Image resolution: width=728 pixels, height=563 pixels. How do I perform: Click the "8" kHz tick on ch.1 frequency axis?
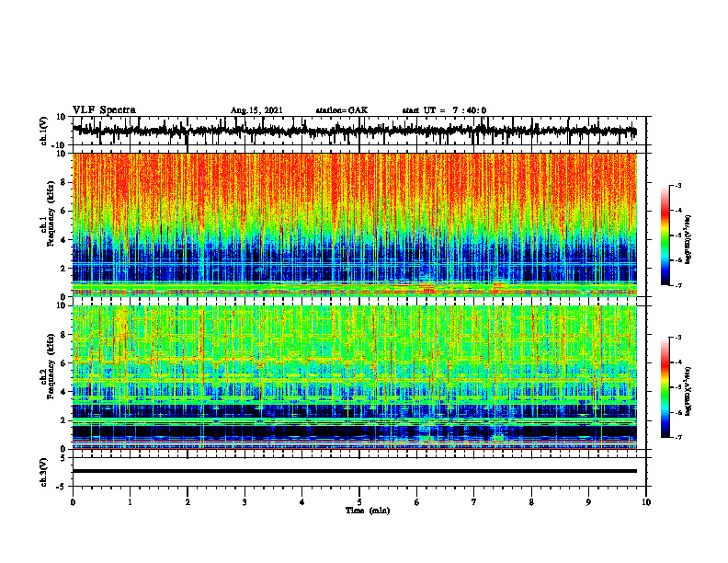click(x=64, y=182)
